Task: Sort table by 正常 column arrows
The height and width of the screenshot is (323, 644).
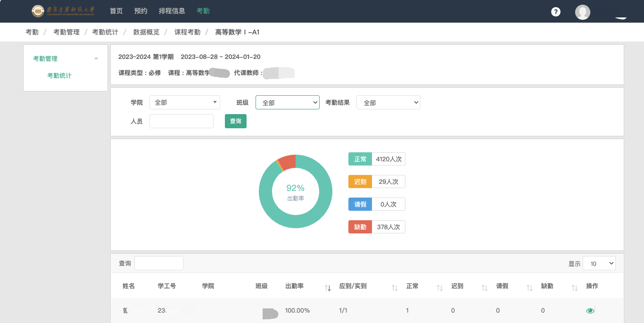Action: click(x=439, y=288)
